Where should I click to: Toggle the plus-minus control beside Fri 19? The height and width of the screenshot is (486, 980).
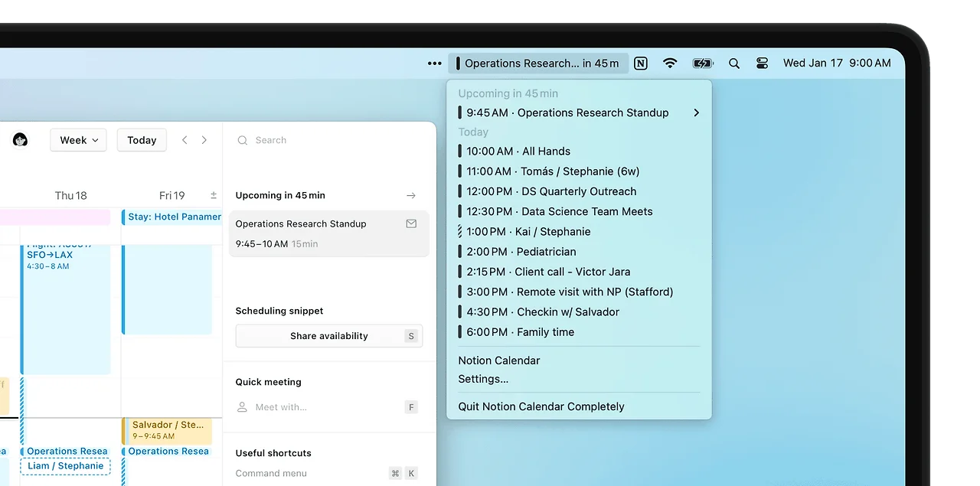(x=214, y=196)
